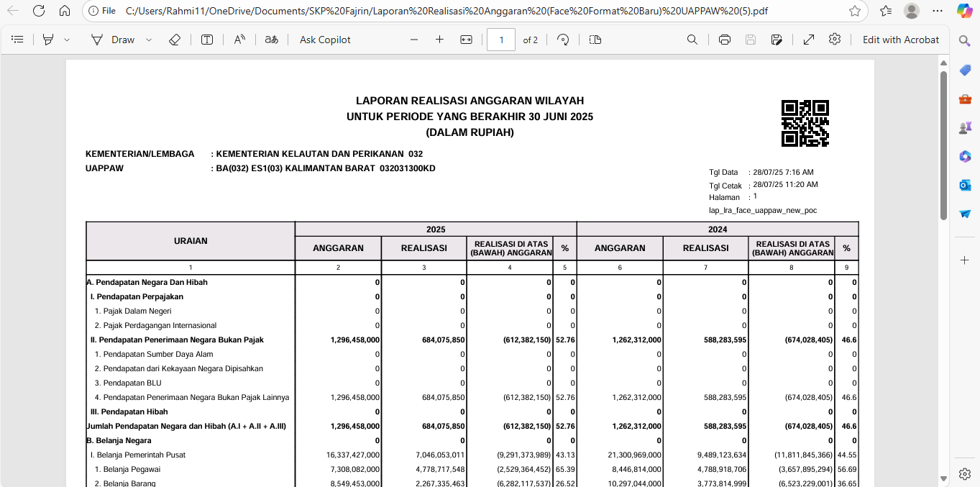980x487 pixels.
Task: Print the PDF document
Action: point(725,40)
